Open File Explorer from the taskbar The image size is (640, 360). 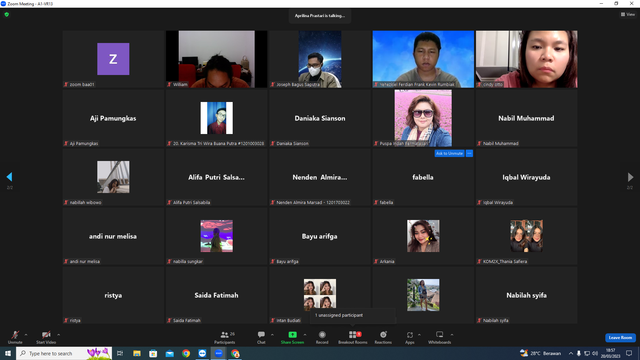click(137, 353)
